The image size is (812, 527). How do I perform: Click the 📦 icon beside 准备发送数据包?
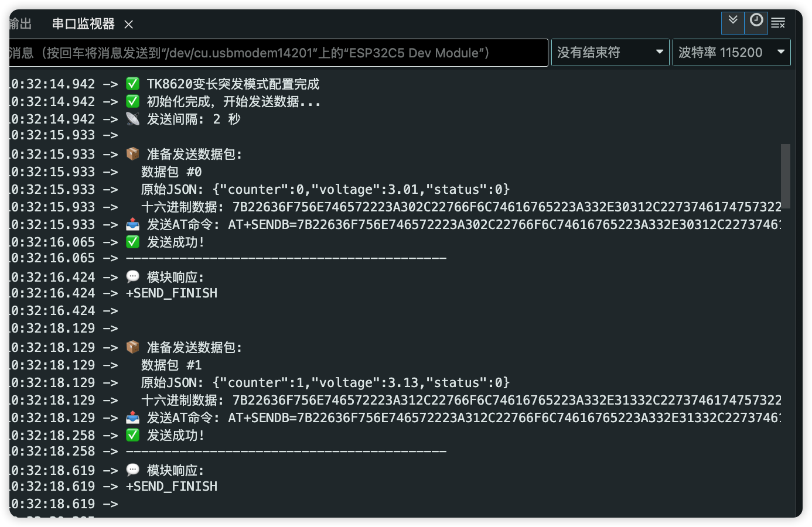point(132,153)
